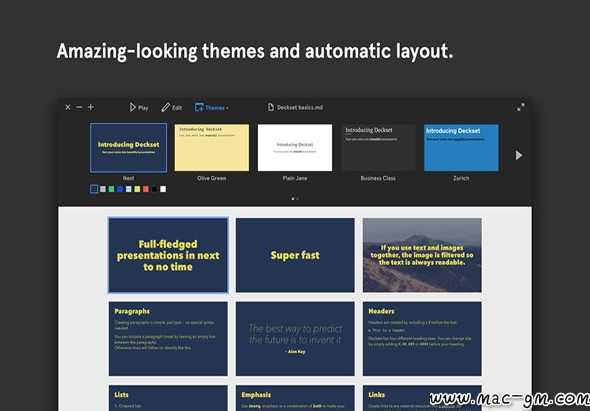Select the light cyan color swatch
The image size is (590, 411).
click(x=129, y=189)
